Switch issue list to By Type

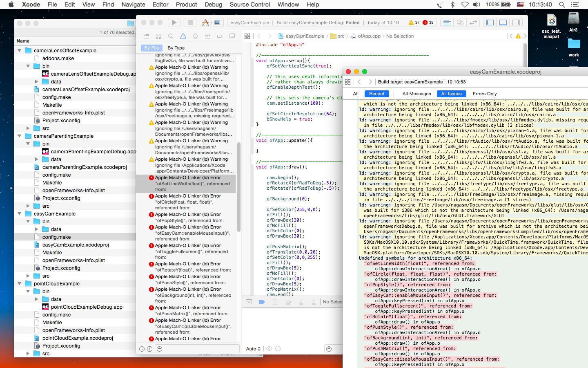[x=176, y=48]
